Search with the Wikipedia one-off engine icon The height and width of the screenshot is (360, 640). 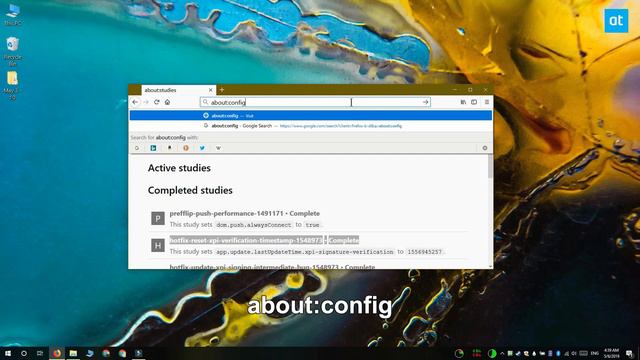(218, 148)
